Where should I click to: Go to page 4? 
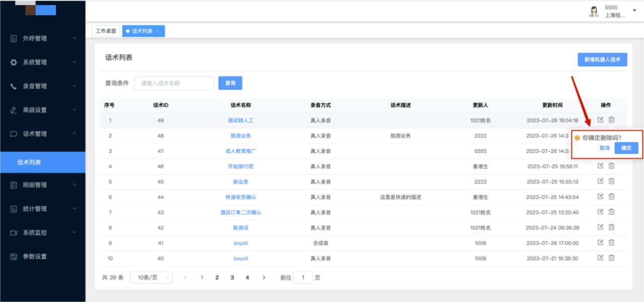[247, 277]
